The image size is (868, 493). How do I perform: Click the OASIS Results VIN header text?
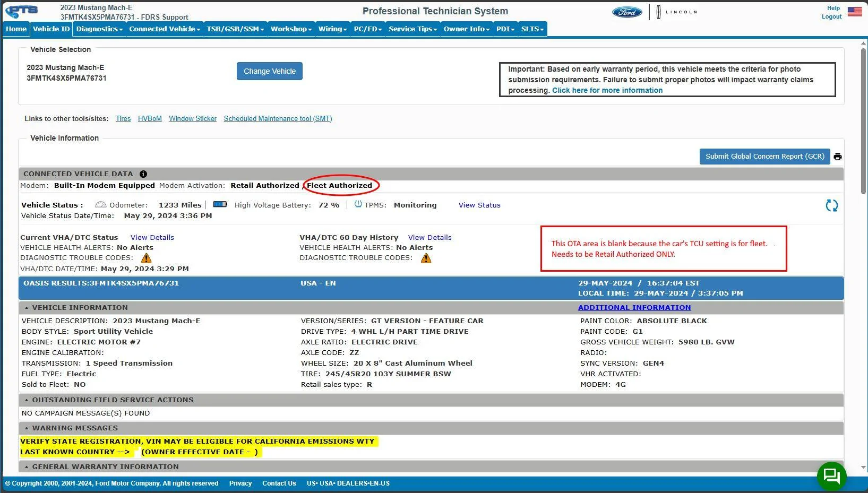tap(101, 283)
